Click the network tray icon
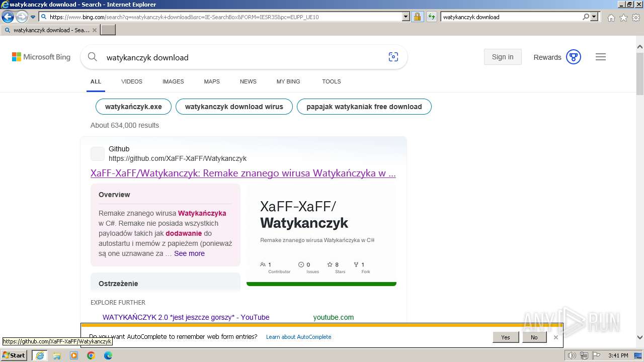644x362 pixels. pos(584,355)
